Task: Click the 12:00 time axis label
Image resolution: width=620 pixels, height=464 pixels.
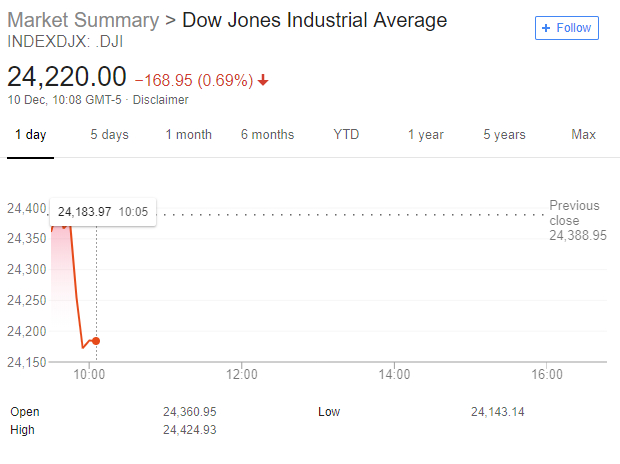Action: (x=243, y=374)
